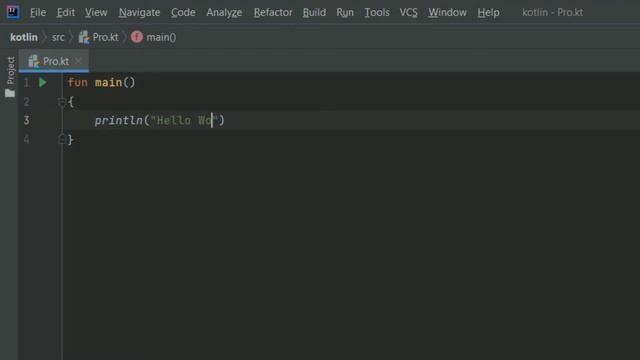Open the Analyze menu
Screen dimensions: 640x360
coord(224,13)
